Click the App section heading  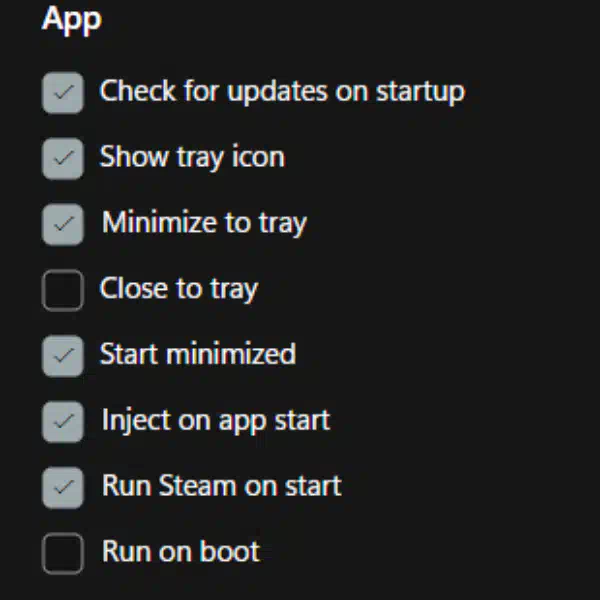72,20
